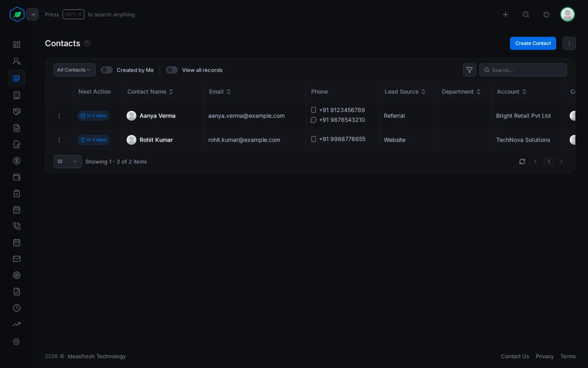
Task: Open the handshake icon in sidebar
Action: pos(17,112)
